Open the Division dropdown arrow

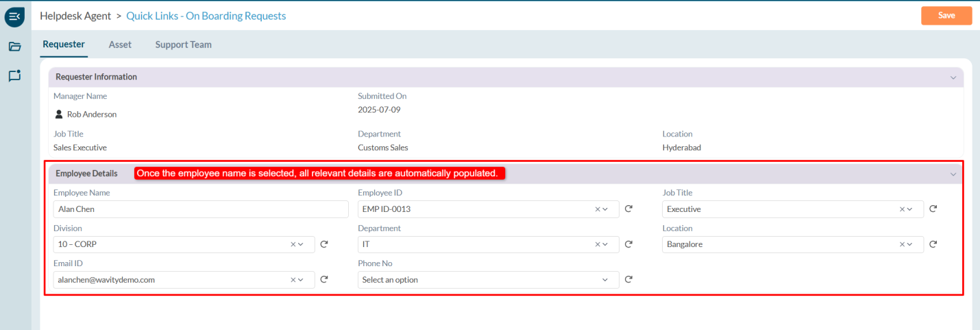pos(301,244)
